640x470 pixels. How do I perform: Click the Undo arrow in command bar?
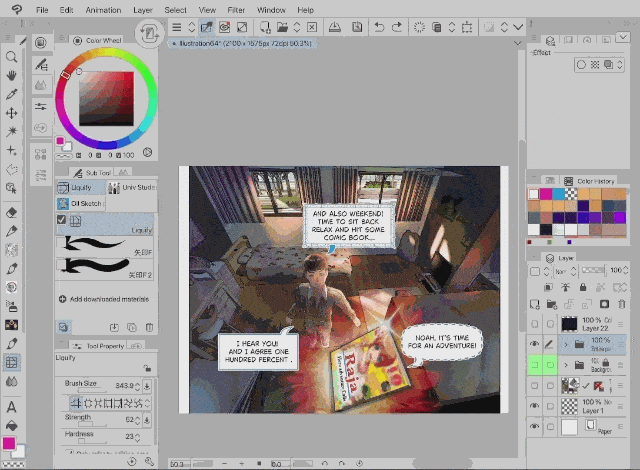click(379, 27)
